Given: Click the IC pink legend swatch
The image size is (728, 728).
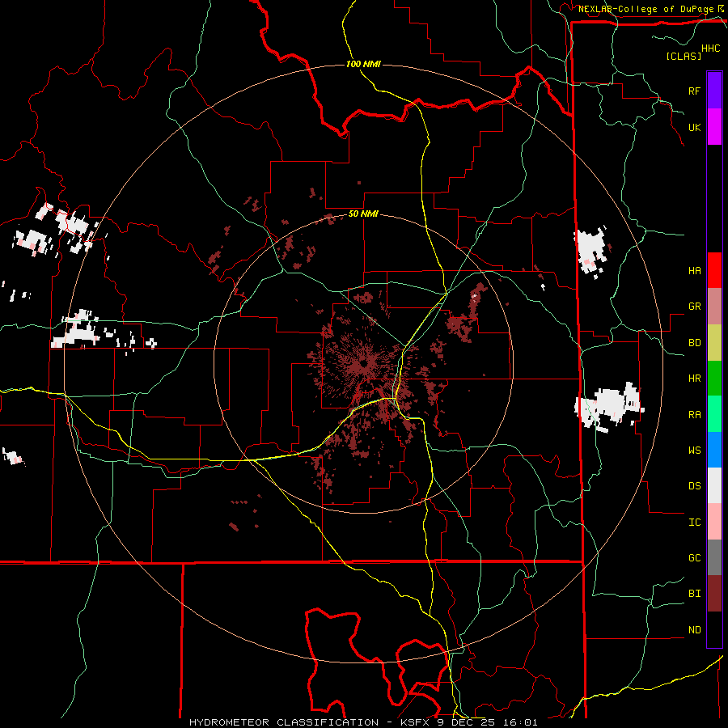Looking at the screenshot, I should [714, 522].
